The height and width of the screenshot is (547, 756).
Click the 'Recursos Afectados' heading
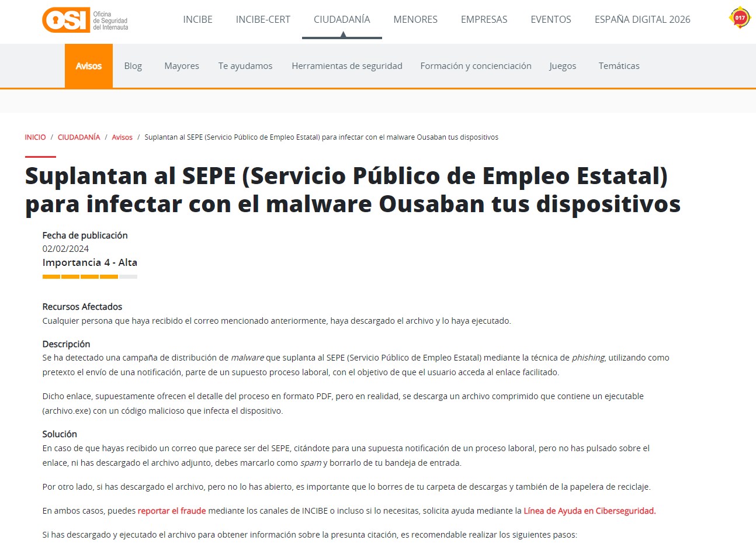82,307
